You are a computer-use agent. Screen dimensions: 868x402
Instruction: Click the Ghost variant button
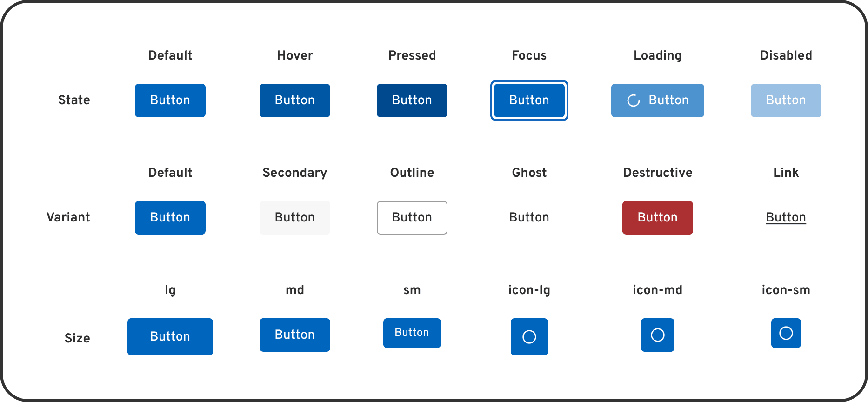tap(529, 217)
